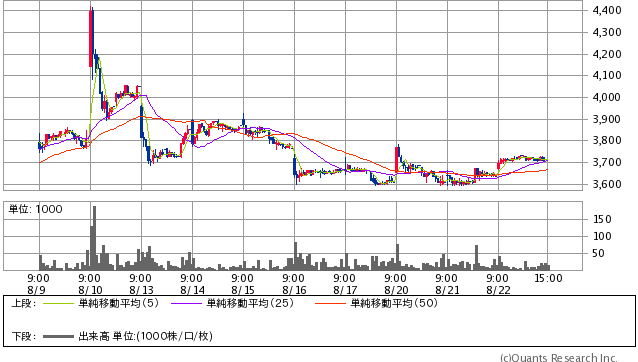Click the 15:00 time label
This screenshot has height=362, width=638.
[548, 279]
